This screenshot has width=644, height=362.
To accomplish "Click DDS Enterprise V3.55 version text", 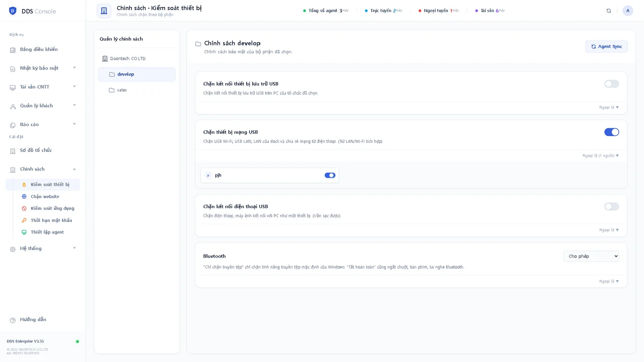I will point(25,341).
